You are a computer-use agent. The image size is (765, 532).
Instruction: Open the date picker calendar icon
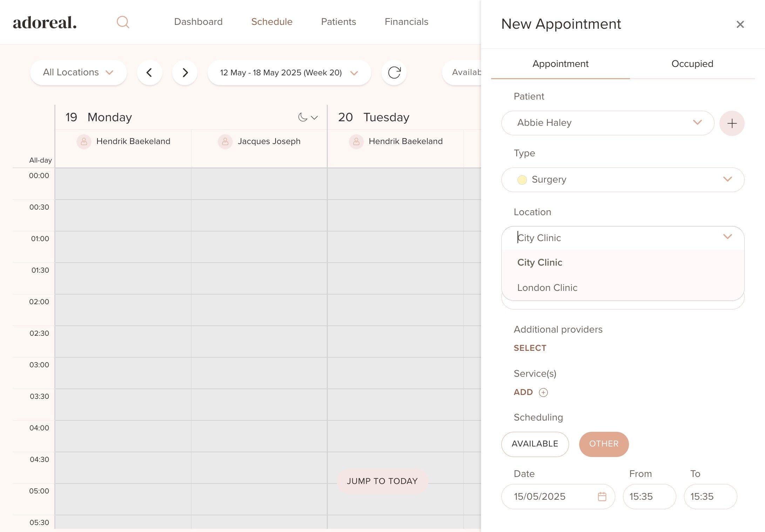[602, 497]
